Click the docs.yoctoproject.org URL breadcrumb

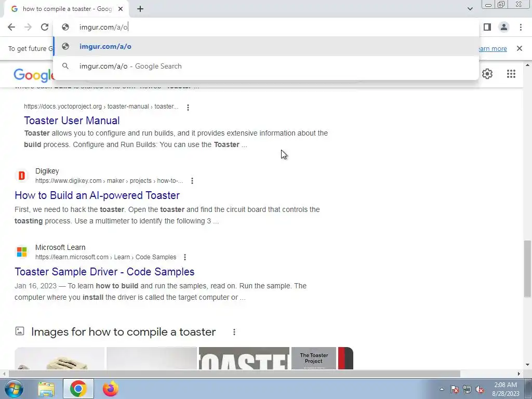[x=101, y=107]
